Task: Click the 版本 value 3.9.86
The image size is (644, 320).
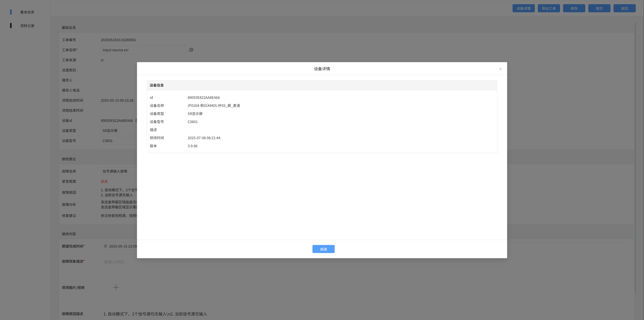Action: [193, 146]
